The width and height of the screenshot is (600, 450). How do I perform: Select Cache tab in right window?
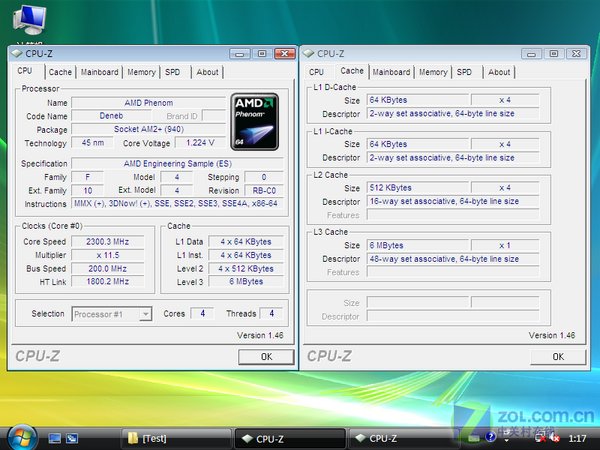[352, 71]
